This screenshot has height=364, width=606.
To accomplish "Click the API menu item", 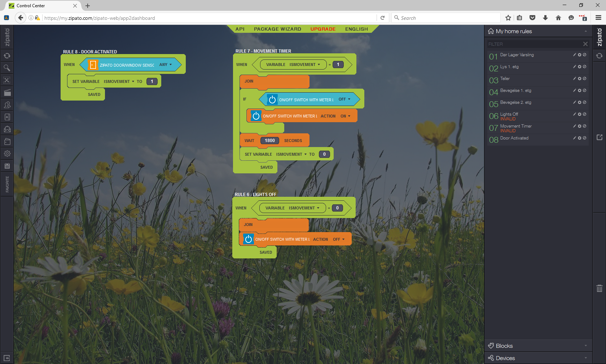I will 240,29.
